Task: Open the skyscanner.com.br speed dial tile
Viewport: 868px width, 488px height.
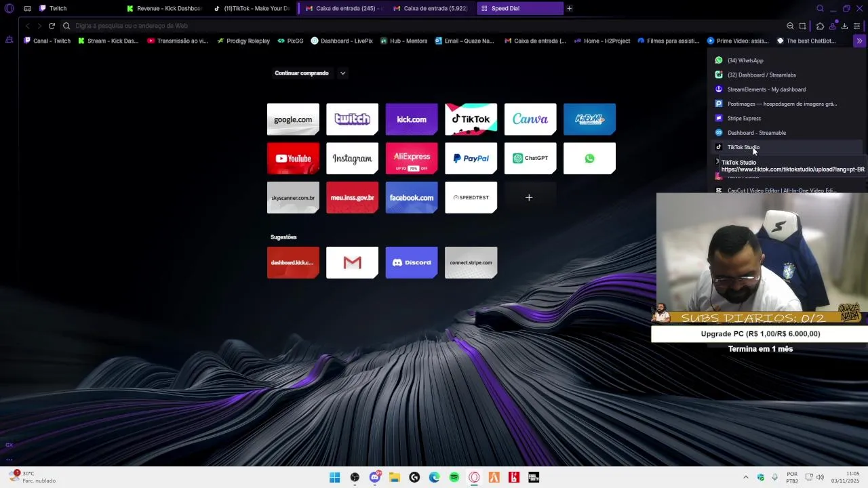Action: click(x=293, y=198)
